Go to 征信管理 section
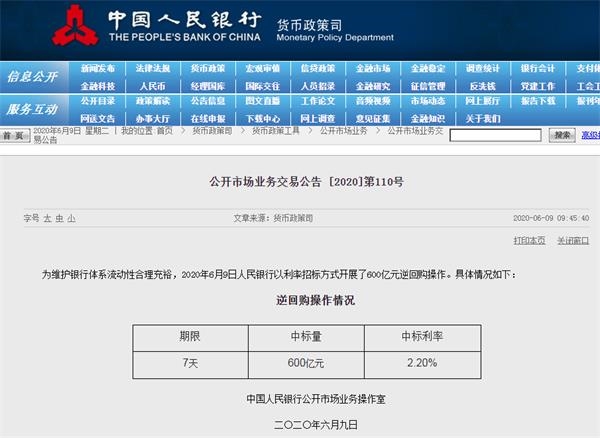The height and width of the screenshot is (438, 600). click(428, 86)
